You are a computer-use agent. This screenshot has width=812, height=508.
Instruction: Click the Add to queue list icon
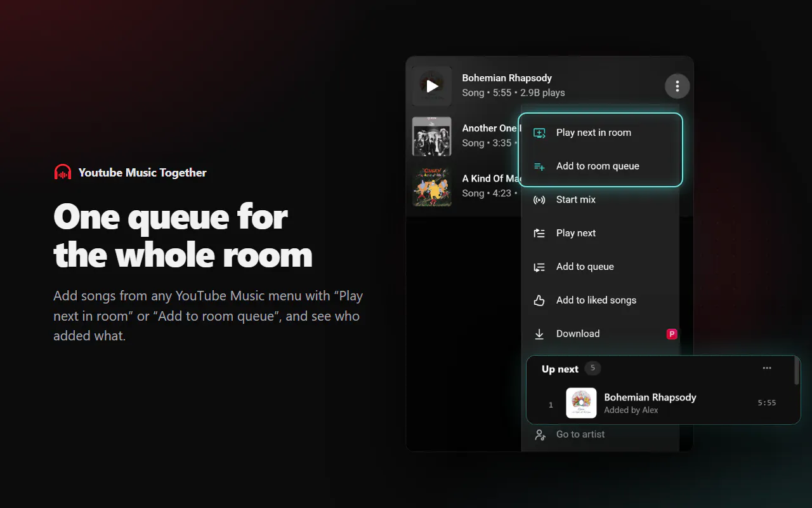(x=539, y=267)
